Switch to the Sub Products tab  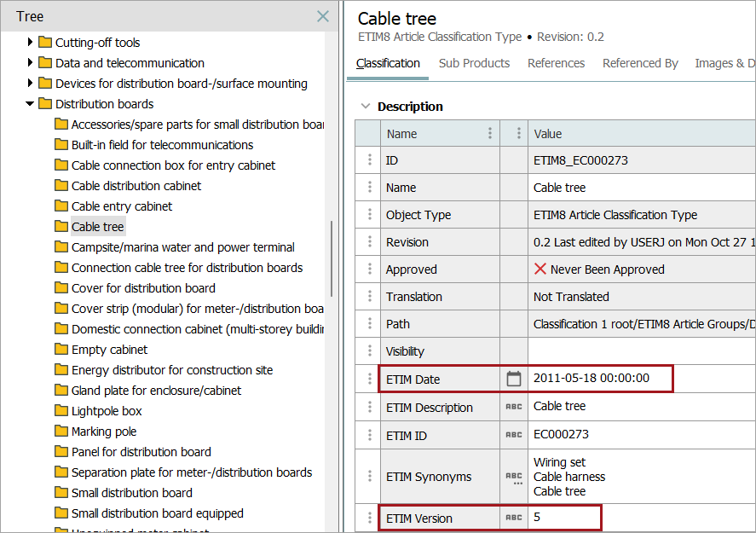(x=474, y=63)
